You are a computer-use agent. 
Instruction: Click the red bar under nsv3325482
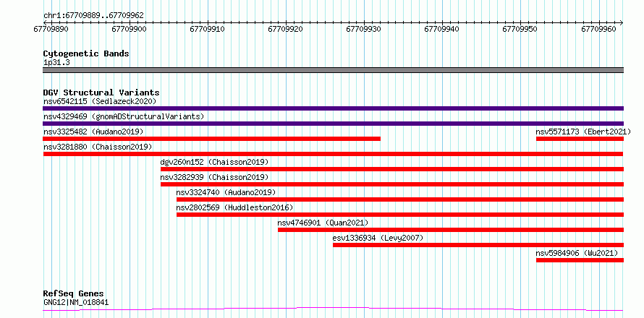(x=211, y=139)
